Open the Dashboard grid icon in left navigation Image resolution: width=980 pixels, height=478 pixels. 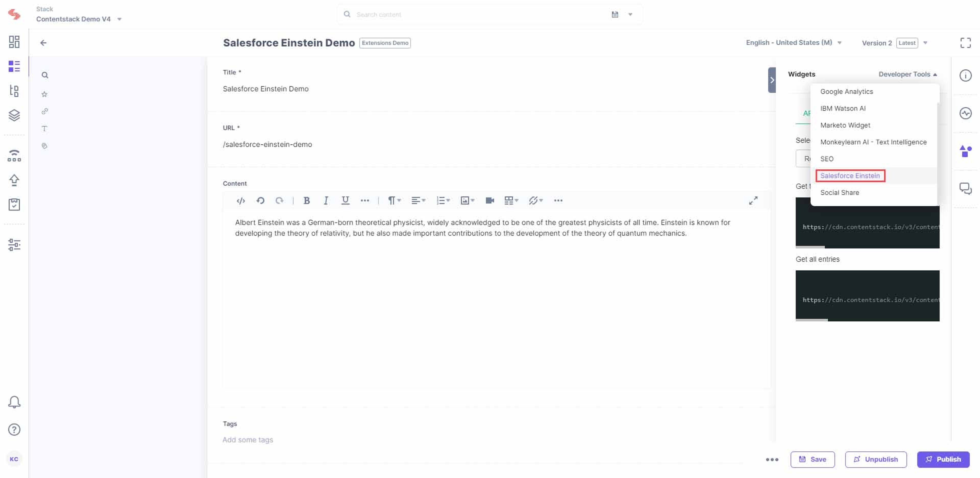pos(14,42)
